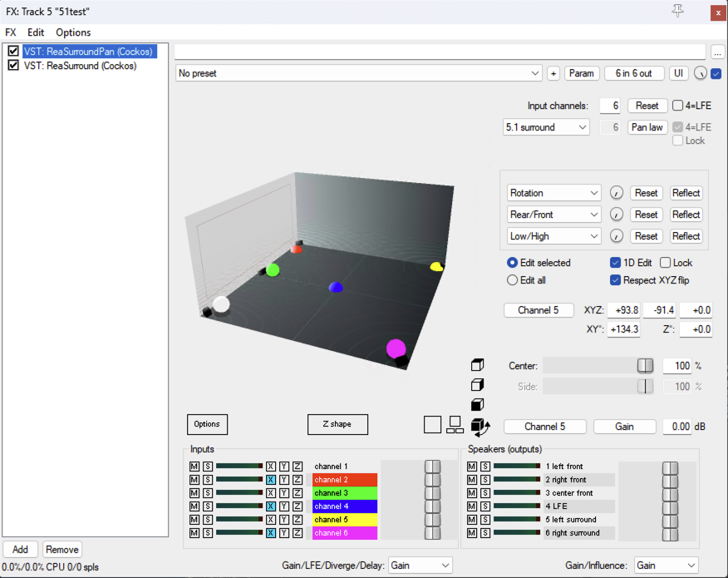This screenshot has height=578, width=728.
Task: Mute the 4 LFE speaker output
Action: tap(472, 506)
